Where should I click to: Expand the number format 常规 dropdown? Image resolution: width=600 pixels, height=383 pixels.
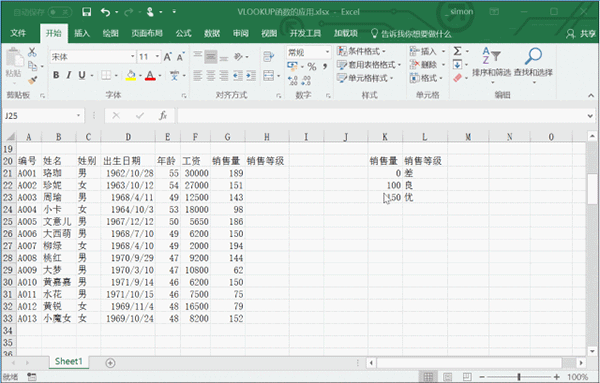coord(328,52)
